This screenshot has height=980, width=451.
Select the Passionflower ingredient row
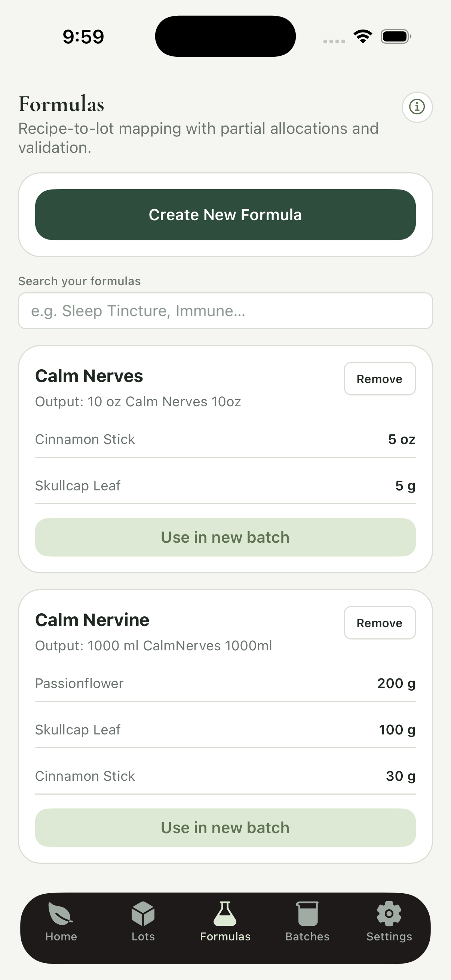click(x=225, y=683)
